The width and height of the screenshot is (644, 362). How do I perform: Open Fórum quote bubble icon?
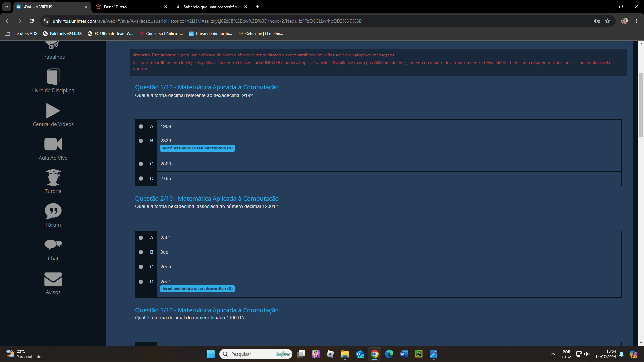click(53, 212)
